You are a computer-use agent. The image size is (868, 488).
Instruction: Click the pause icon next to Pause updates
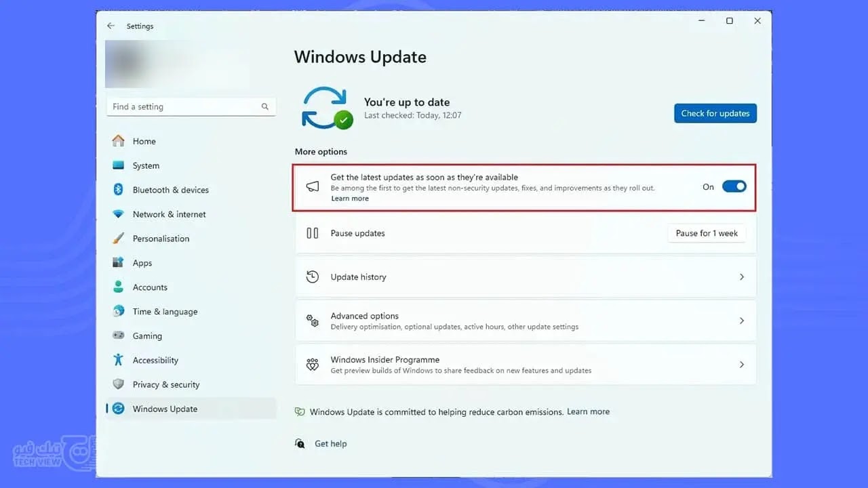(313, 233)
